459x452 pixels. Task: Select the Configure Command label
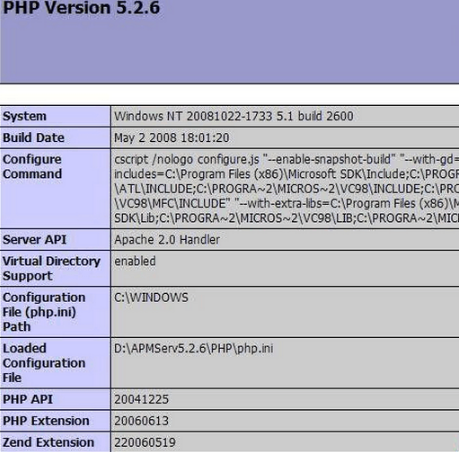pos(32,166)
